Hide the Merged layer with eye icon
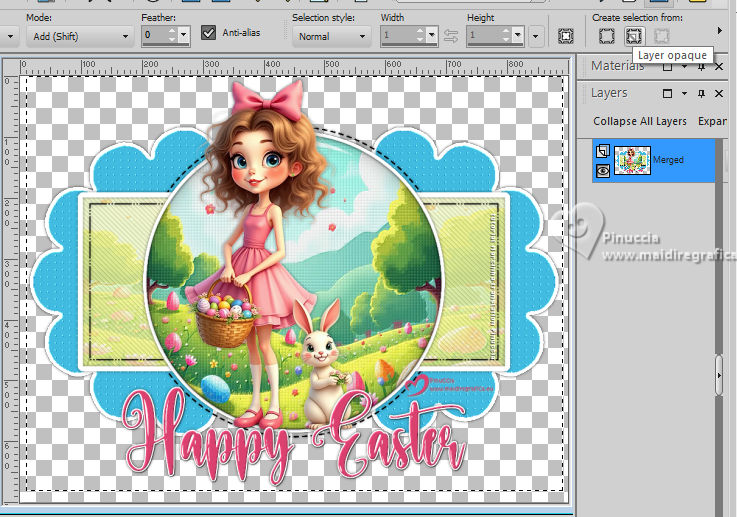Image resolution: width=737 pixels, height=517 pixels. (601, 170)
